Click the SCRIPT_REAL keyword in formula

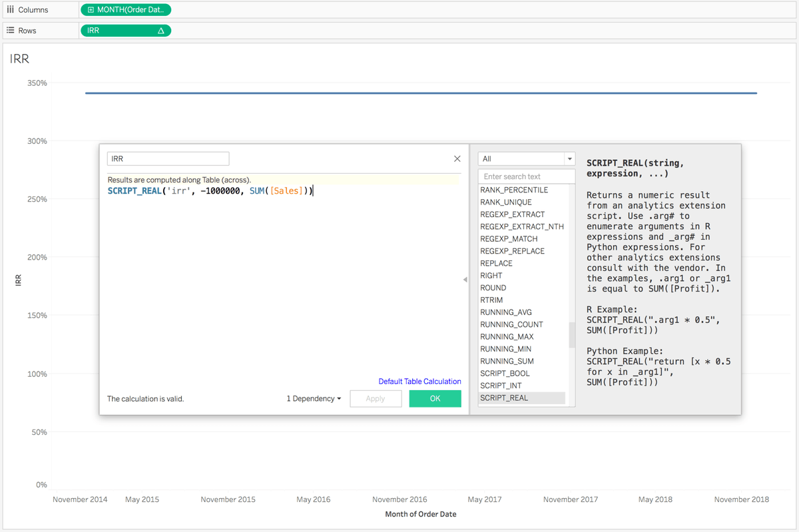click(x=134, y=191)
